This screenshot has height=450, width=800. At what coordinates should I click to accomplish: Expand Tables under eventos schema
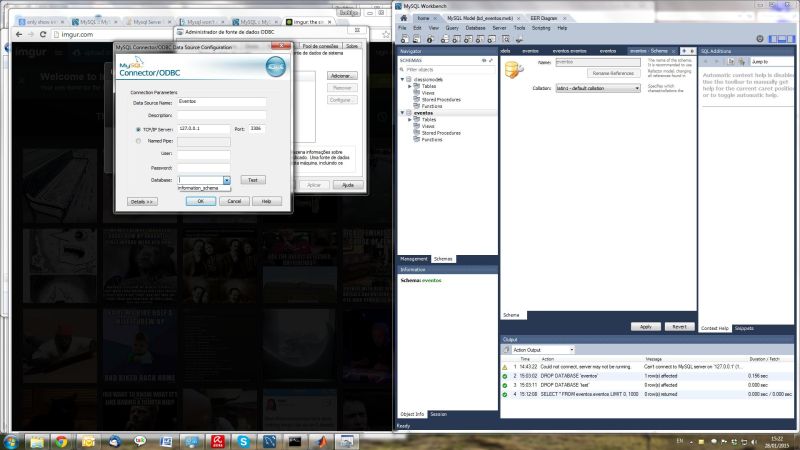coord(409,119)
